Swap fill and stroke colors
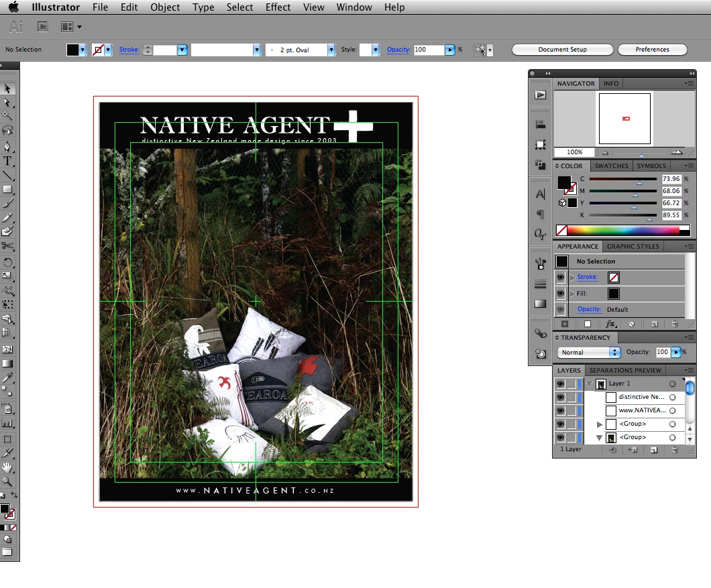Screen dimensions: 711x588 [x=14, y=495]
